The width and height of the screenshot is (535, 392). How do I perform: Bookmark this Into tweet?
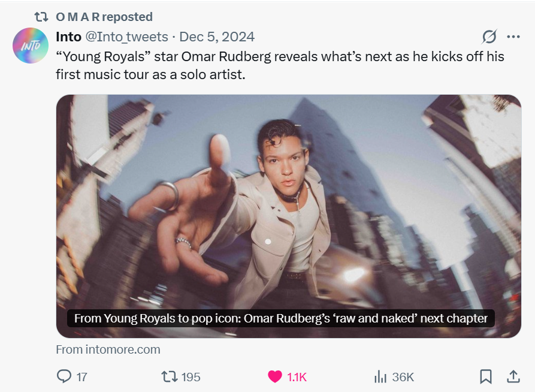[486, 376]
